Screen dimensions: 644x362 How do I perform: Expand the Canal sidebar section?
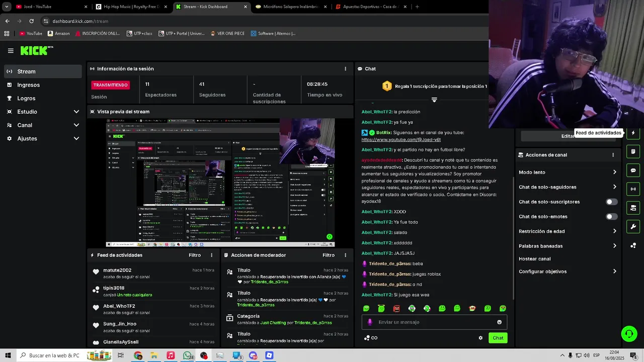point(43,125)
